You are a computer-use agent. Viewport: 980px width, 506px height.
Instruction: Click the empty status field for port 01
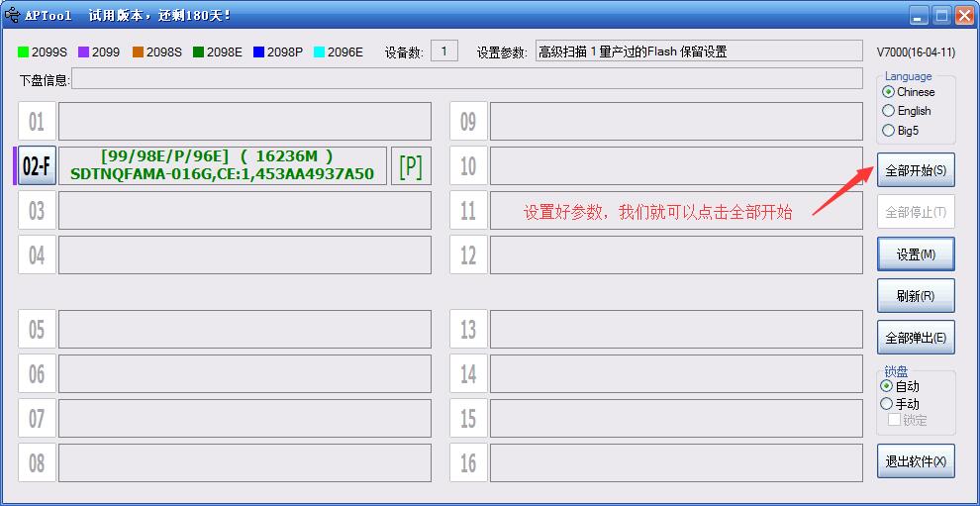pos(245,121)
